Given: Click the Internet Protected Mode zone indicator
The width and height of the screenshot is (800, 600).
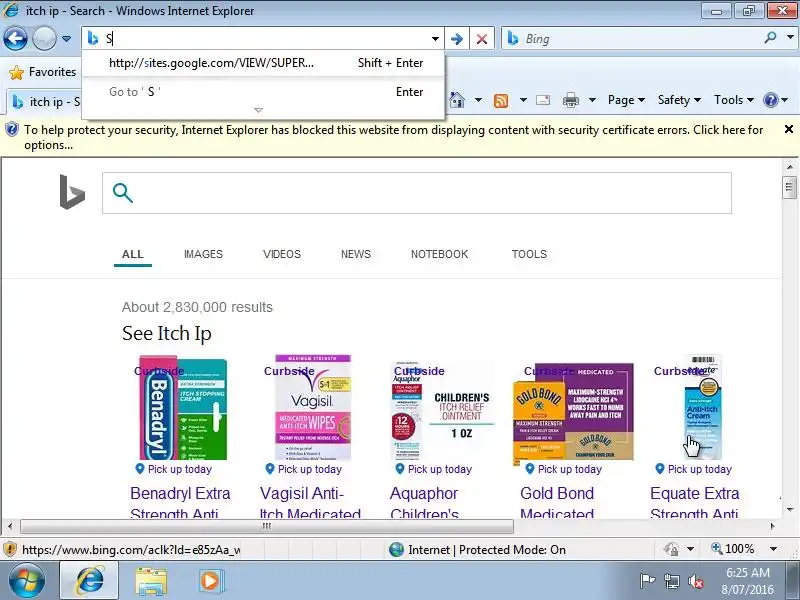Looking at the screenshot, I should [x=477, y=549].
